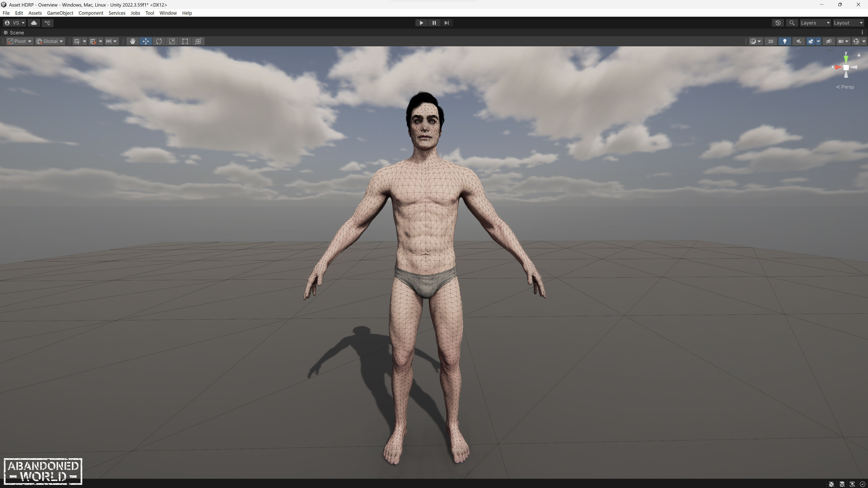Image resolution: width=868 pixels, height=488 pixels.
Task: Select the Hand view tool
Action: coord(132,41)
